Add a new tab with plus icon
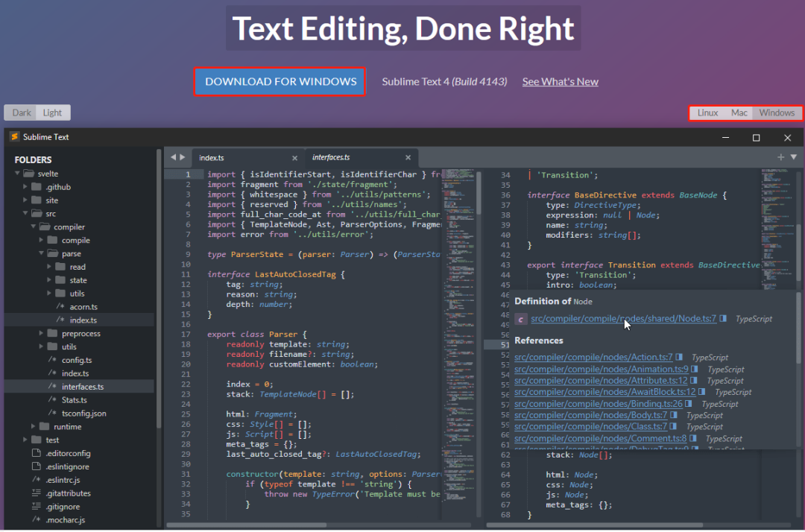This screenshot has width=805, height=532. click(x=780, y=157)
